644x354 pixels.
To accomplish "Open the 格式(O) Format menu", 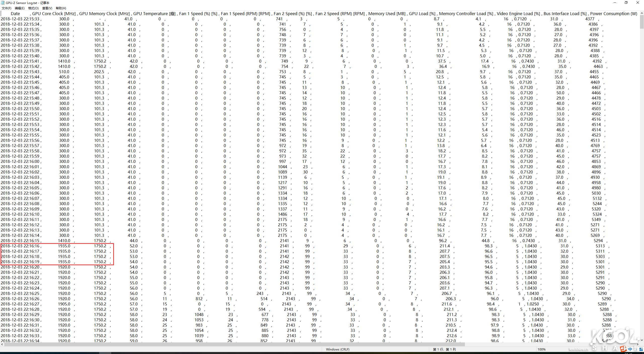I will pos(33,8).
